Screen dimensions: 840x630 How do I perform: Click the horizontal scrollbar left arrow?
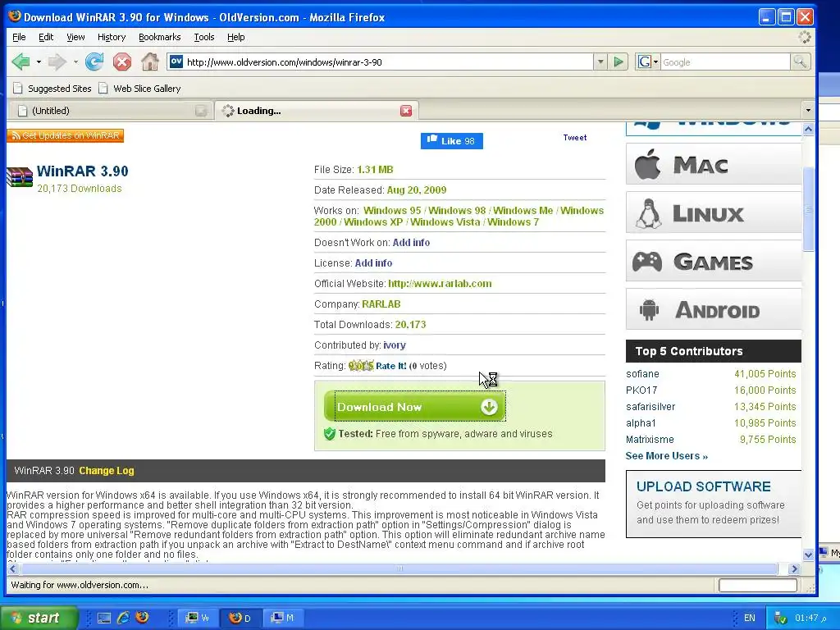(x=13, y=569)
